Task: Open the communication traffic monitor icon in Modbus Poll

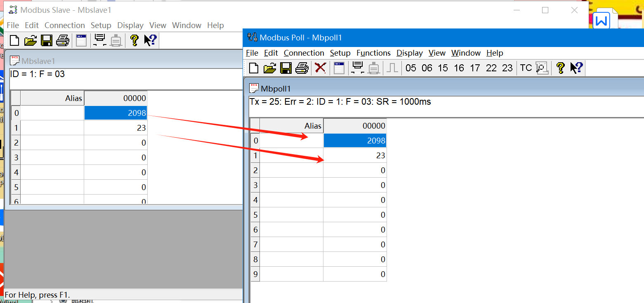Action: click(542, 68)
